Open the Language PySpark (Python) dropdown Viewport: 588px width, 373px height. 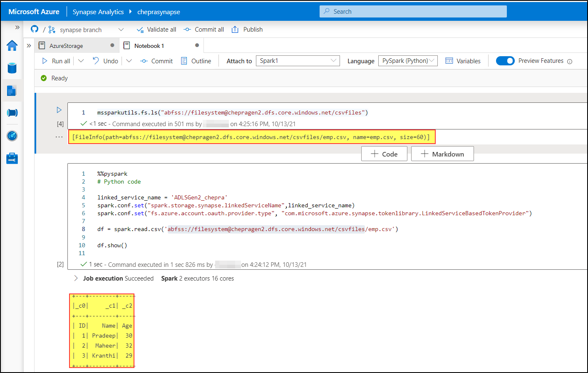pos(408,61)
